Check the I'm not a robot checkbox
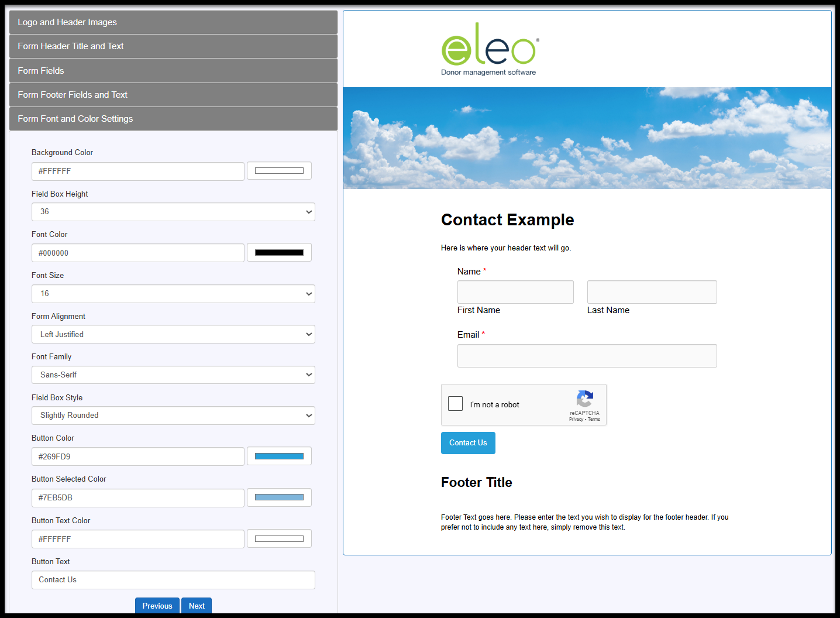 point(455,404)
